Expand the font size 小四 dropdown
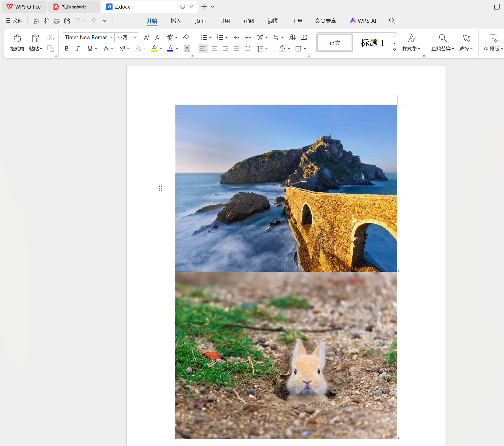 point(135,37)
